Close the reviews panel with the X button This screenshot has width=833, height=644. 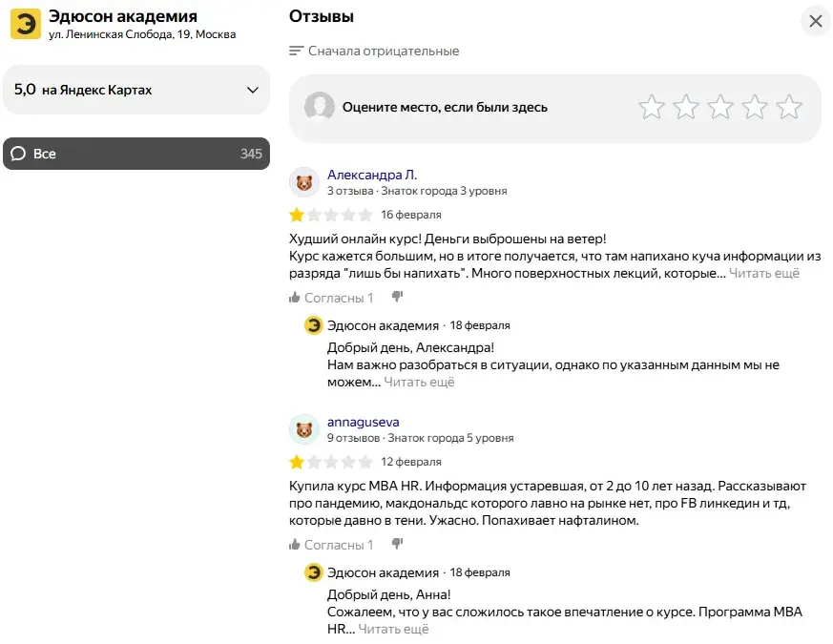(816, 21)
